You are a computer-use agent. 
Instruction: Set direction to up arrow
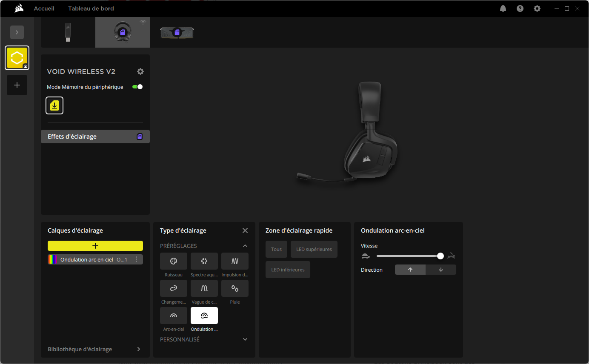click(410, 270)
